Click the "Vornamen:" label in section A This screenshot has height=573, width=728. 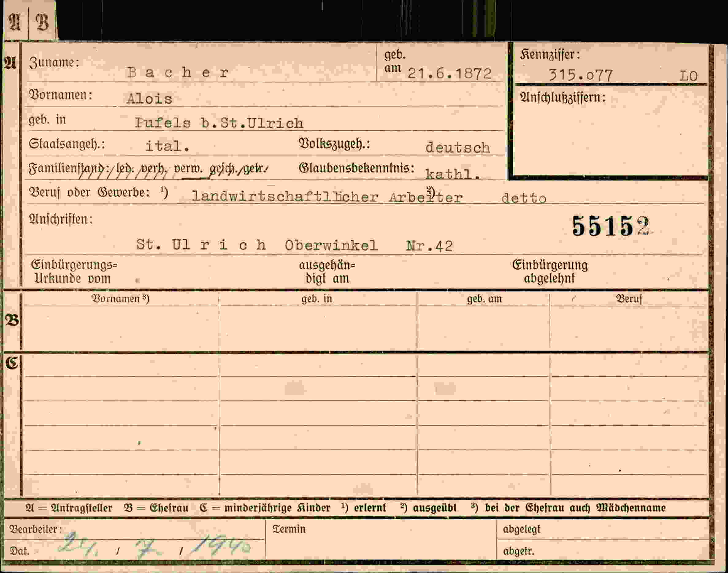61,95
